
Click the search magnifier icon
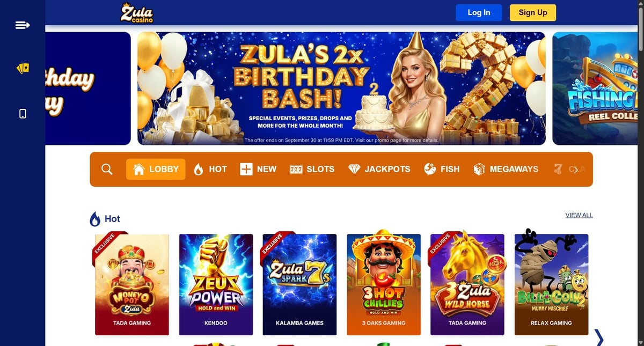click(x=107, y=169)
